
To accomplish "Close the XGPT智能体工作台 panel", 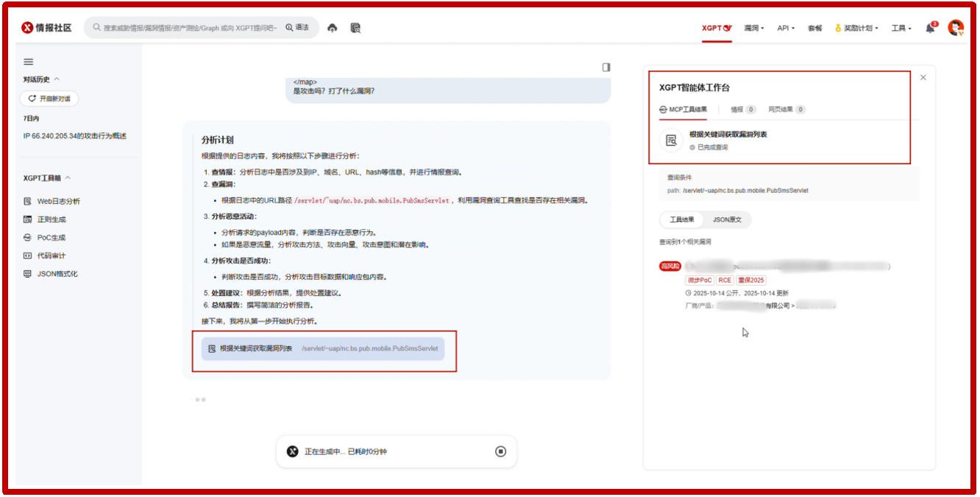I will pos(923,77).
